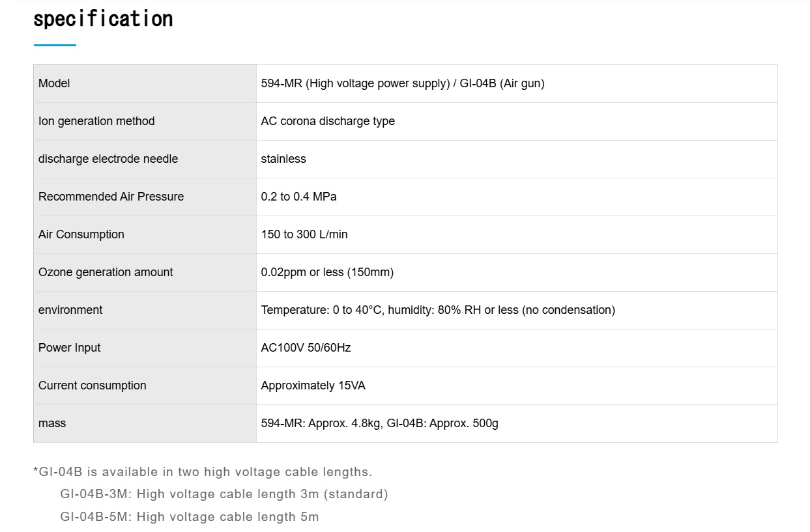Image resolution: width=810 pixels, height=532 pixels.
Task: Click the 'specification' heading
Action: pos(103,19)
